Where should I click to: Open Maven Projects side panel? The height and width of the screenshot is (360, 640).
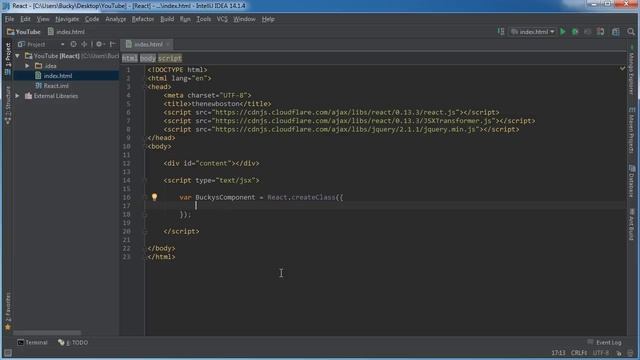[631, 131]
